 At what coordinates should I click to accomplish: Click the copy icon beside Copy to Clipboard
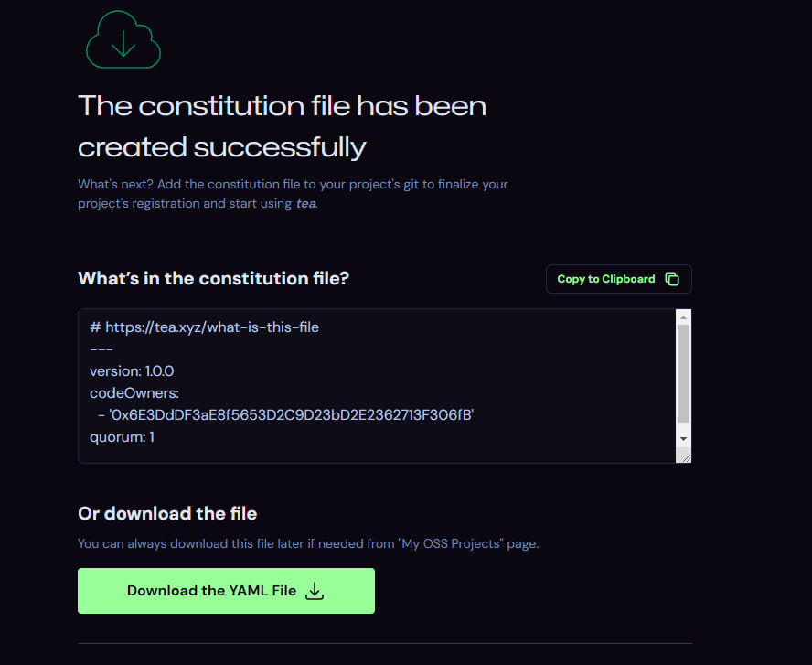coord(672,279)
